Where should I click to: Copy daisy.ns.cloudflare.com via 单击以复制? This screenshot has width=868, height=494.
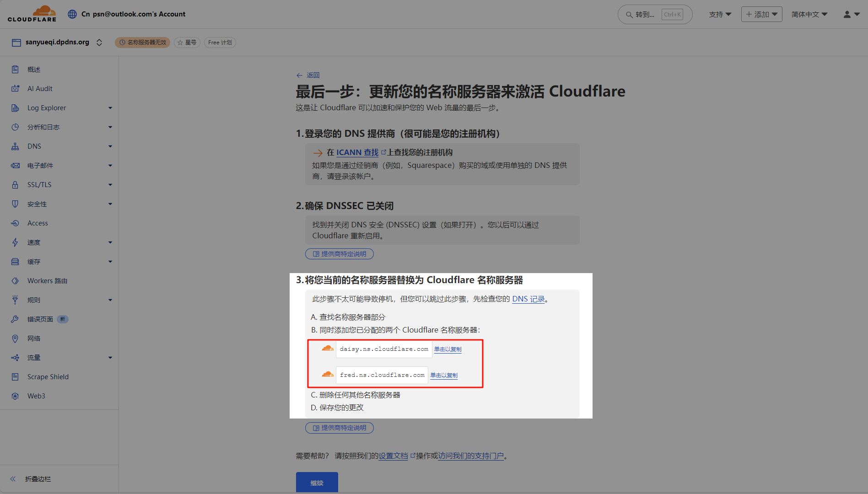coord(447,349)
